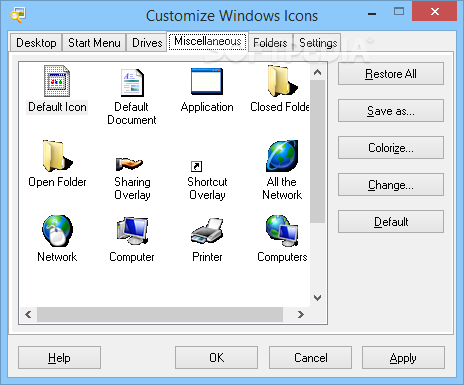Screen dimensions: 464x385
Task: Select the Network globe with mouse icon
Action: click(57, 230)
